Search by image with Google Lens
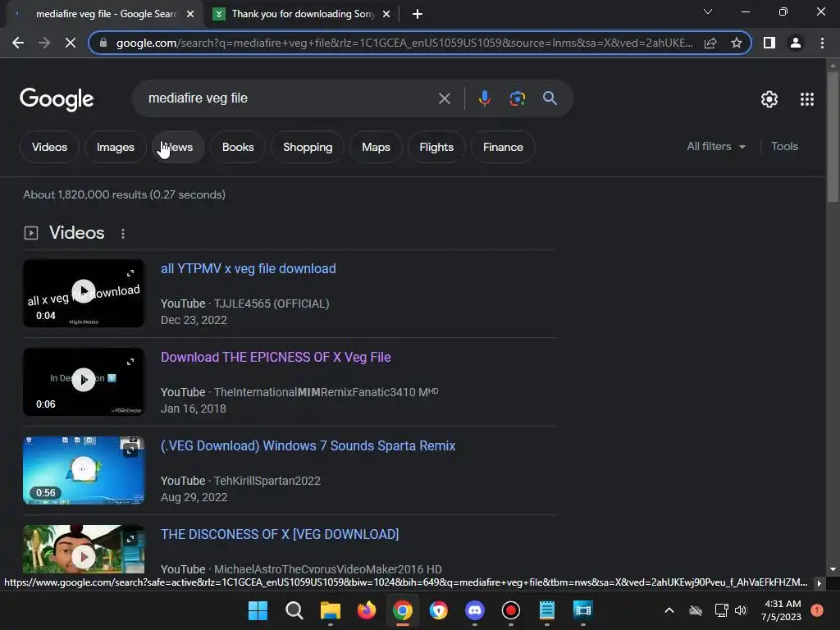Screen dimensions: 840x630 click(x=517, y=98)
